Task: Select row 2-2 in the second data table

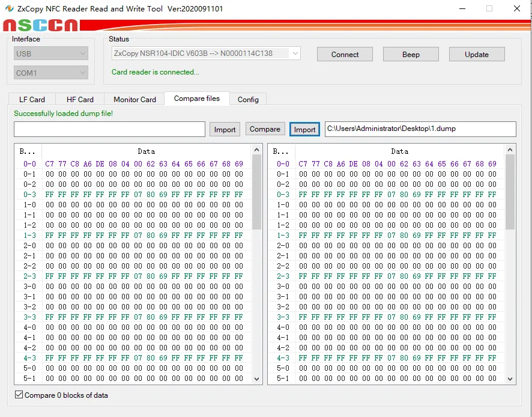Action: [387, 266]
